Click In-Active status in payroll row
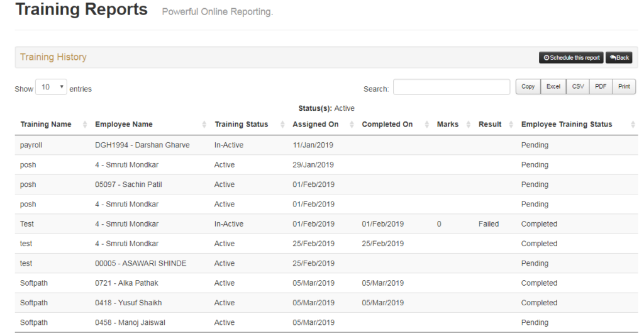The height and width of the screenshot is (333, 644). tap(229, 145)
